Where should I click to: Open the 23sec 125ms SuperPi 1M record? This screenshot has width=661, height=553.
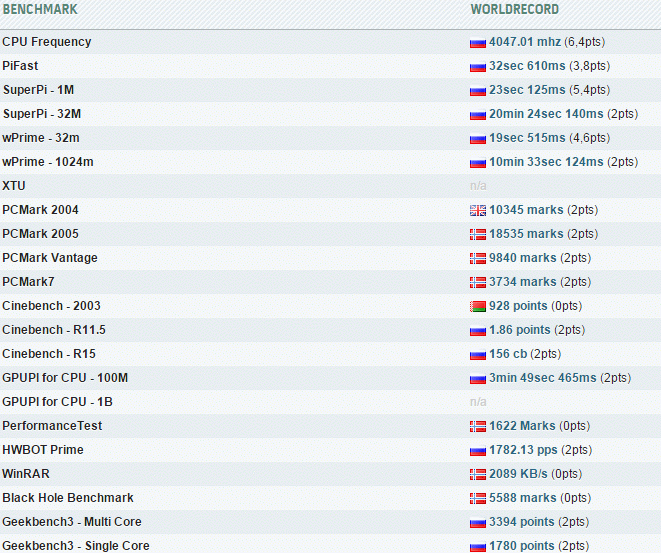tap(527, 90)
